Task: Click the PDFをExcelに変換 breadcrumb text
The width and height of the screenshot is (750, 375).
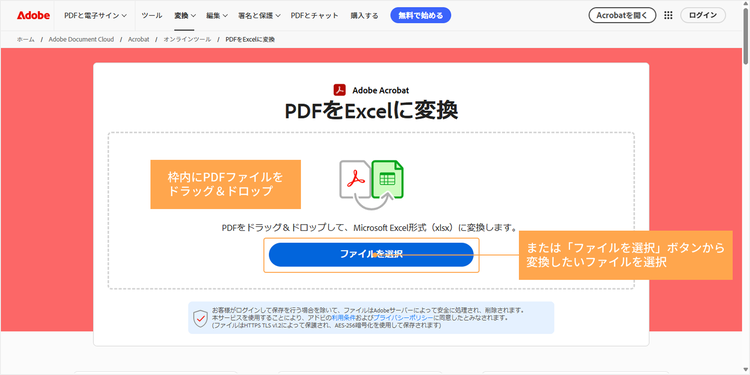Action: [250, 39]
